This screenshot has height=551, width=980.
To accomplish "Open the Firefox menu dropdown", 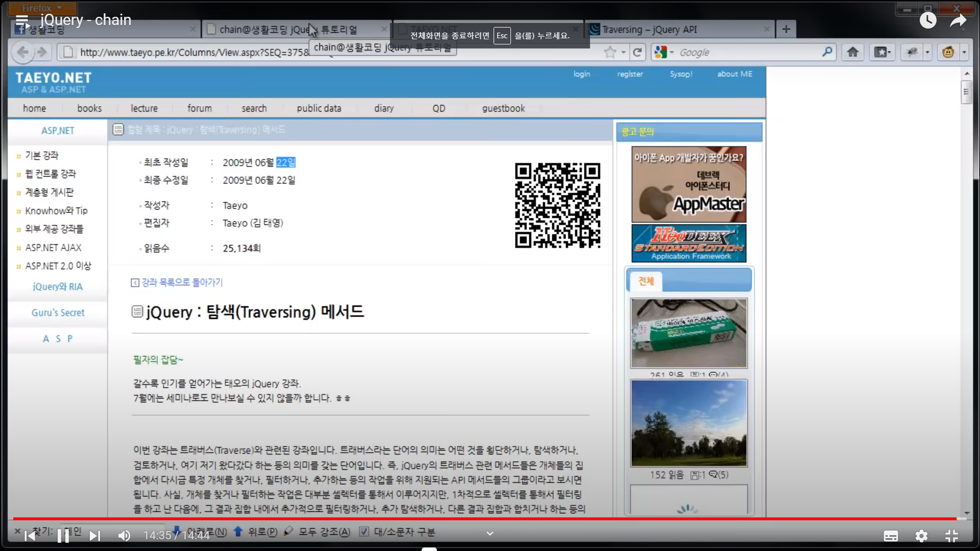I will coord(42,8).
